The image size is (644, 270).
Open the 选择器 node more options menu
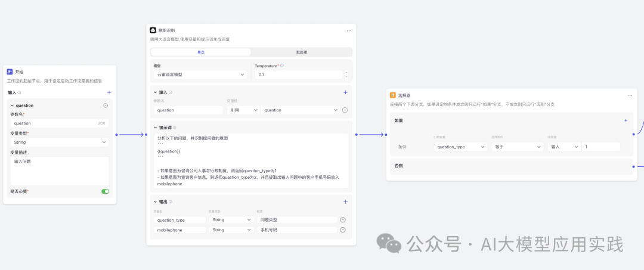click(630, 95)
